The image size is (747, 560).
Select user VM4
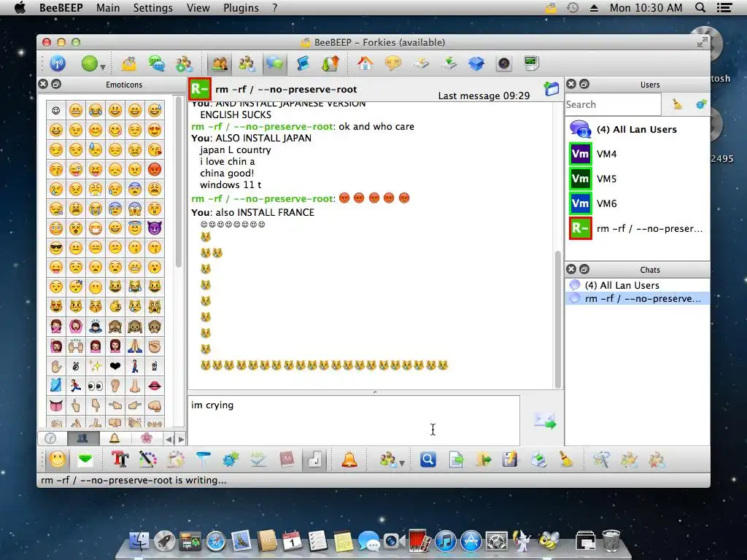point(638,154)
